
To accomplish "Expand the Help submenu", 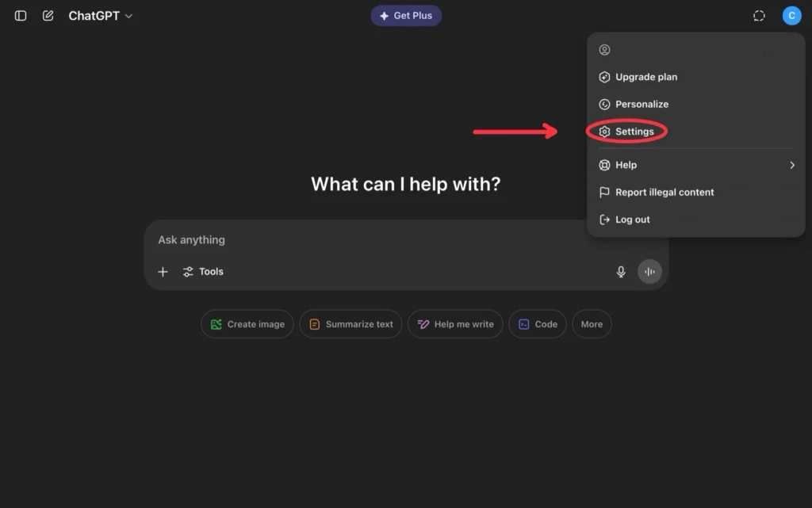I will coord(695,165).
